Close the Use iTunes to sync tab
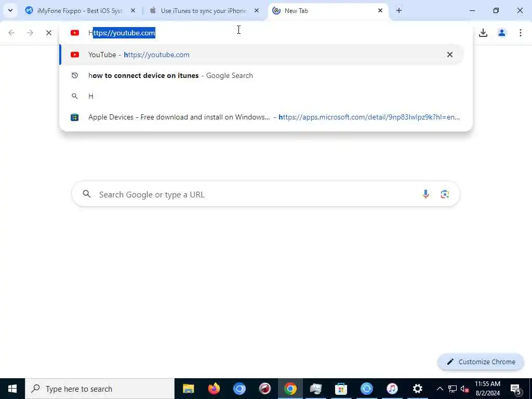The image size is (532, 399). click(257, 11)
